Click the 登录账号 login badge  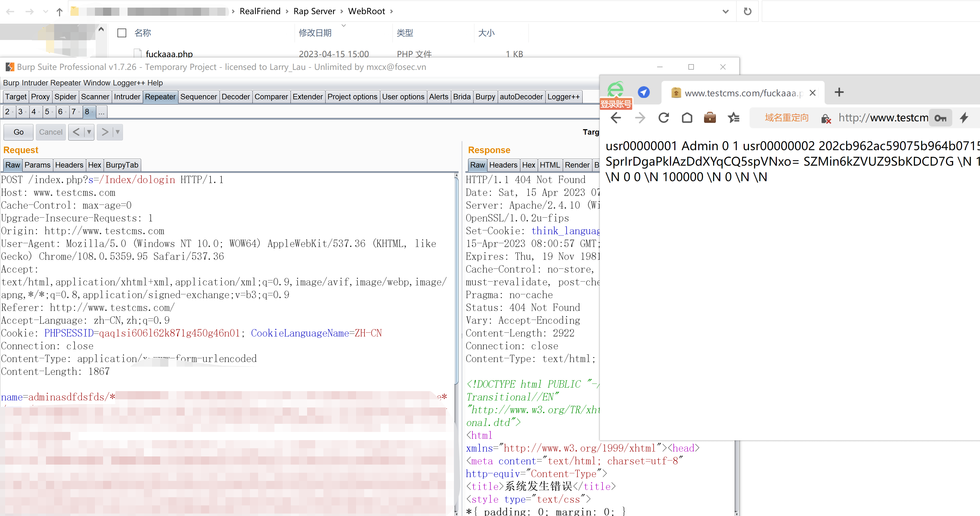click(616, 104)
